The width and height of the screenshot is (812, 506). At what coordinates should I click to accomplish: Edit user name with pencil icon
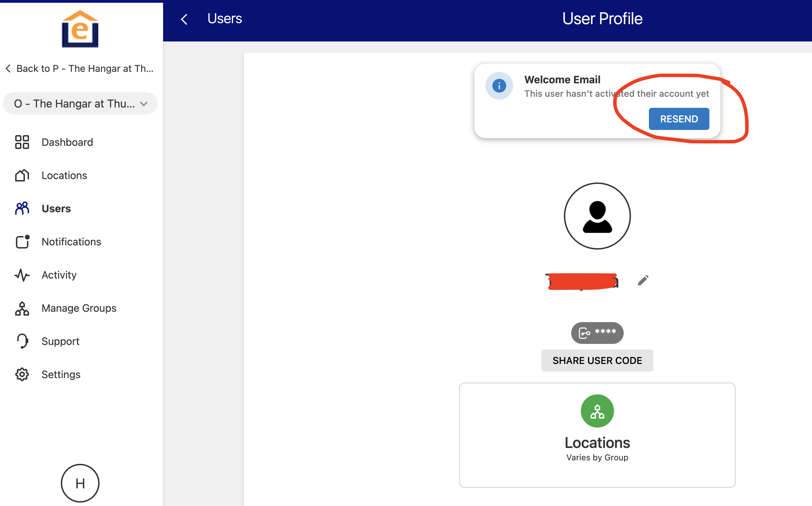pos(643,280)
